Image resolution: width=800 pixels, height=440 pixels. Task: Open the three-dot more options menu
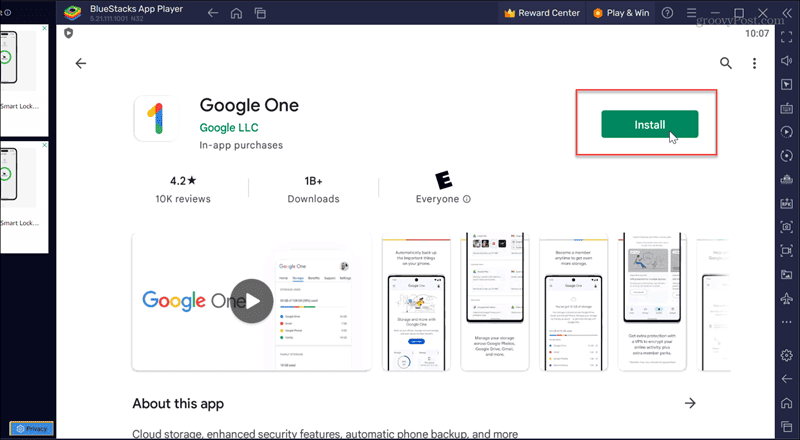click(754, 63)
